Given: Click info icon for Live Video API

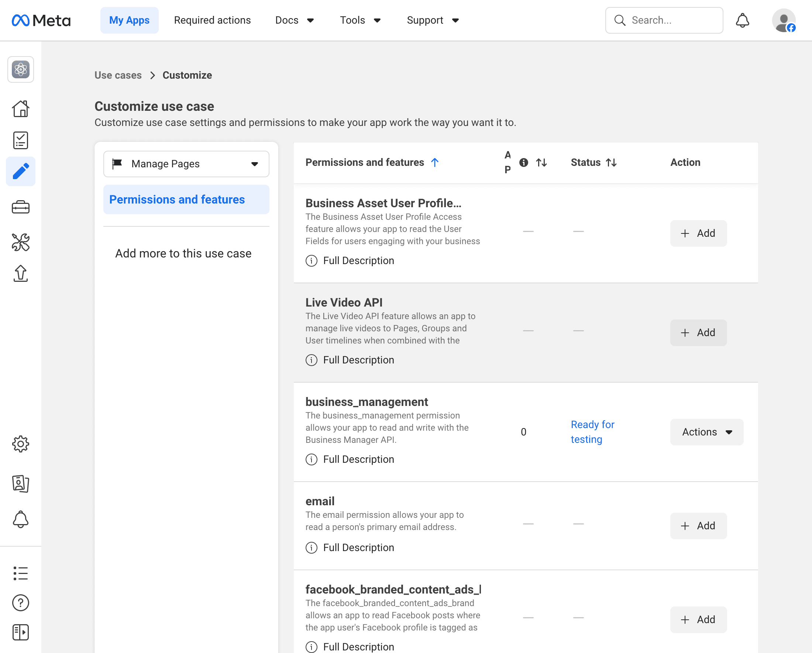Looking at the screenshot, I should [x=312, y=360].
